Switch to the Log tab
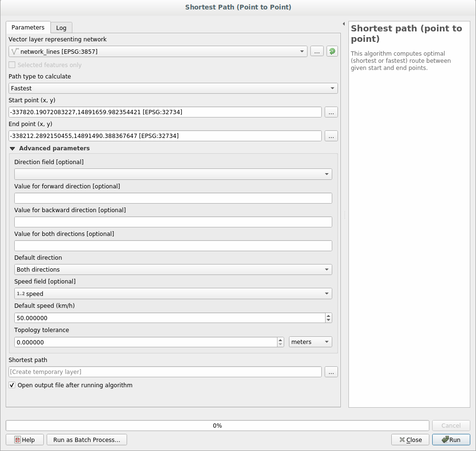 [x=61, y=28]
